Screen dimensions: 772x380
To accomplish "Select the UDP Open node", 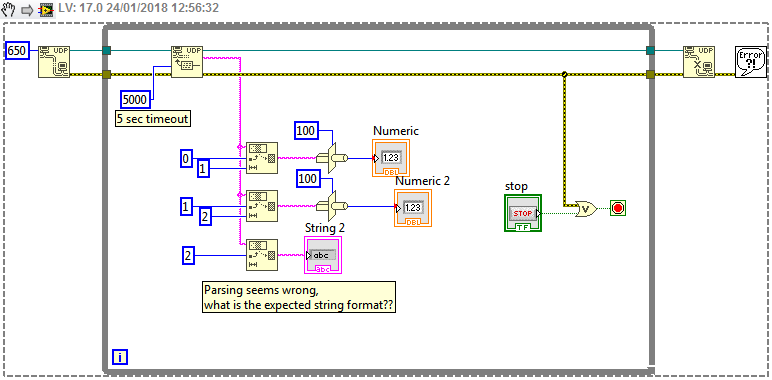I will coord(54,62).
